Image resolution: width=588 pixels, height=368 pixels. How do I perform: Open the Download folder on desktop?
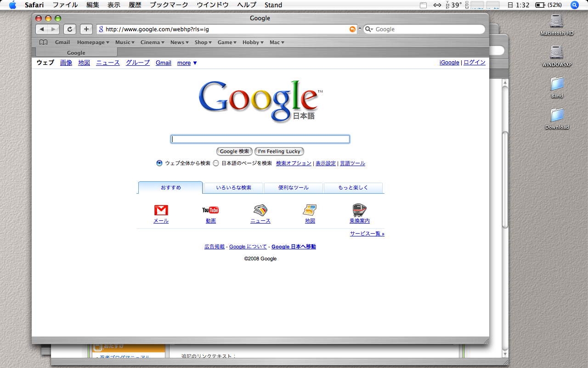tap(557, 115)
